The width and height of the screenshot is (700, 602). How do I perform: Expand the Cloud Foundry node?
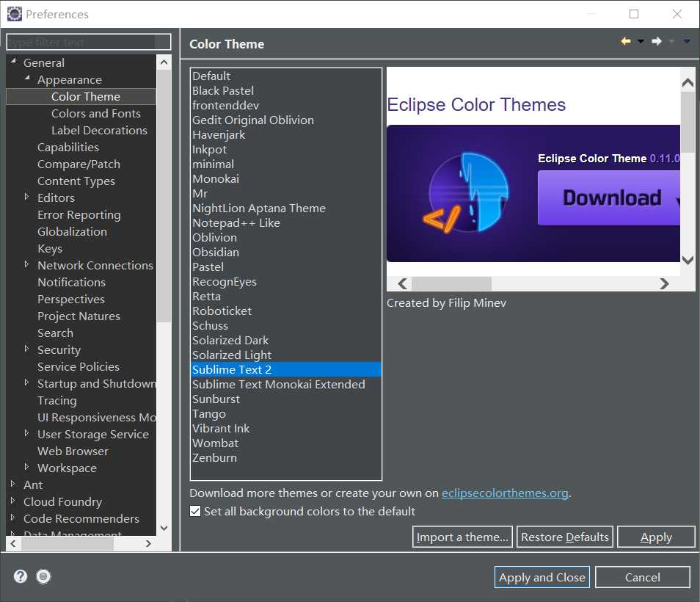point(12,501)
